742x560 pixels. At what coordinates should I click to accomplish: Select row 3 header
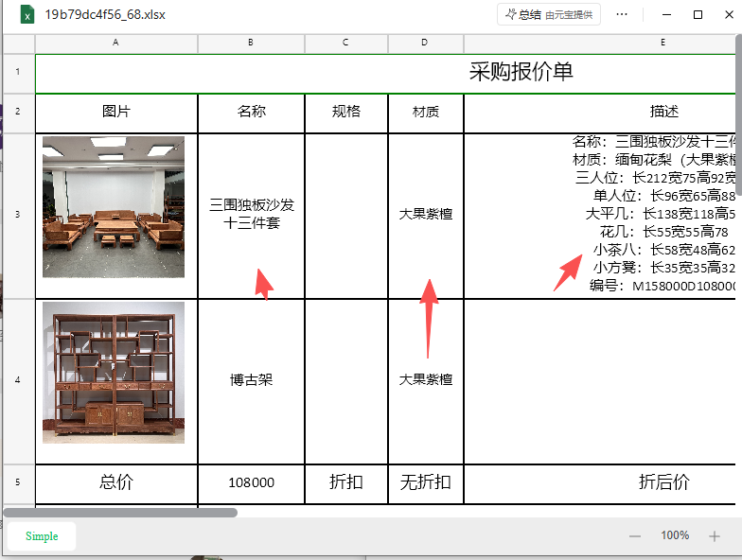point(18,215)
